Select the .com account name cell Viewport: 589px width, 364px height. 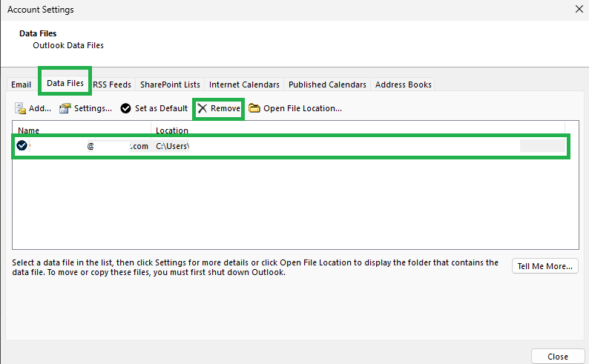pos(82,146)
